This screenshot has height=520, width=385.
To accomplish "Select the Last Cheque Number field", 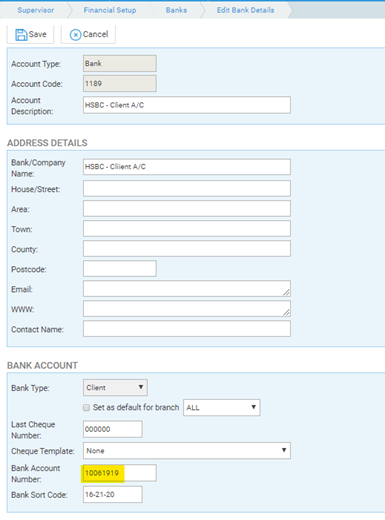I will pyautogui.click(x=113, y=429).
